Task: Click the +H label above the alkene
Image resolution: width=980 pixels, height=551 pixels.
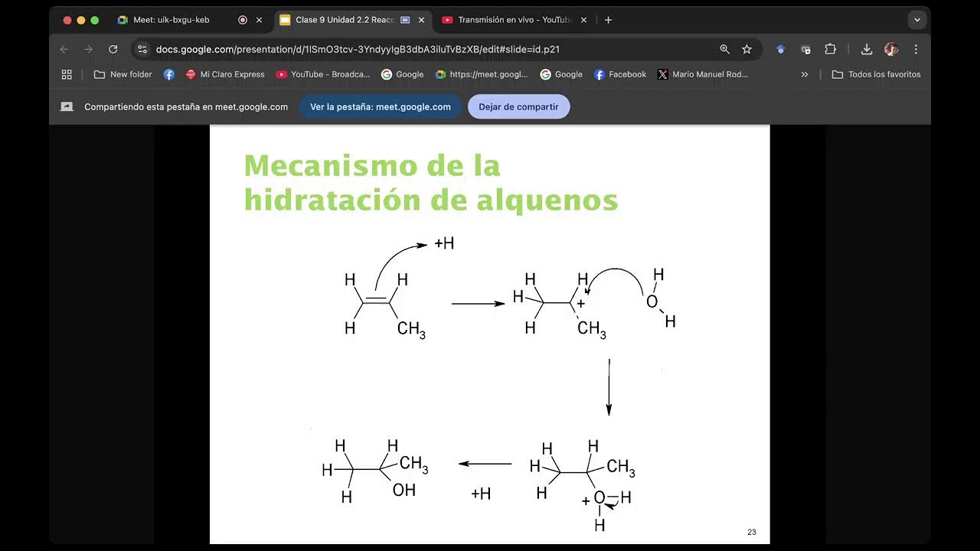Action: (x=444, y=243)
